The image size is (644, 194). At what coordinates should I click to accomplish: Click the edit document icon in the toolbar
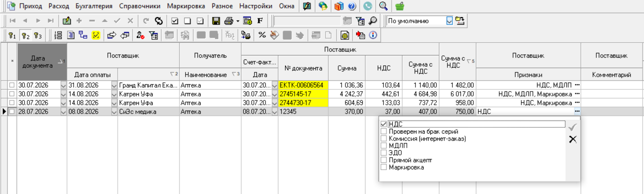(67, 21)
